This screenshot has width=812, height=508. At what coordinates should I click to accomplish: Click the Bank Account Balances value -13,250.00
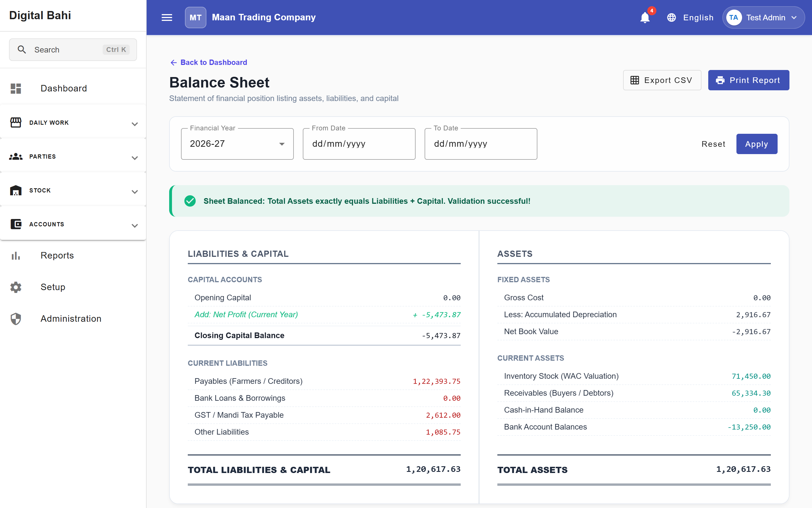(x=749, y=427)
